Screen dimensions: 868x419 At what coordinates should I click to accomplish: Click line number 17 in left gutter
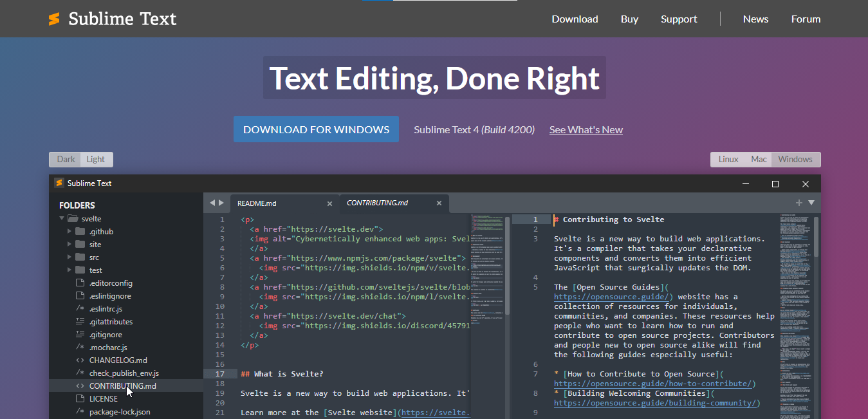click(x=220, y=374)
